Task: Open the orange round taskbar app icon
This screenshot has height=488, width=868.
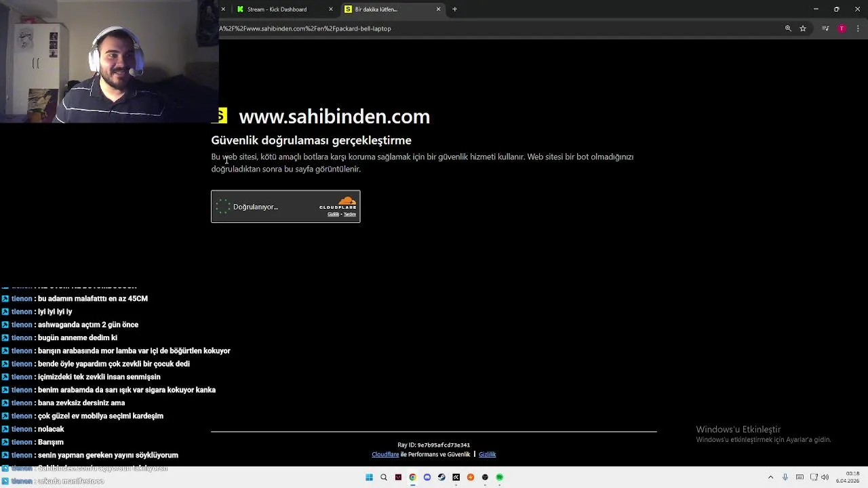Action: click(470, 477)
